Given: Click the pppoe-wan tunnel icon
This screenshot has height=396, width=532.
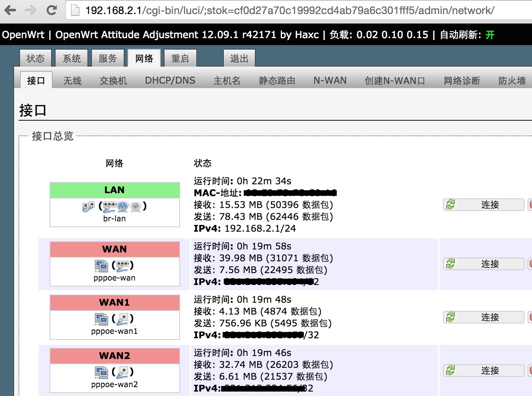Looking at the screenshot, I should pyautogui.click(x=101, y=266).
